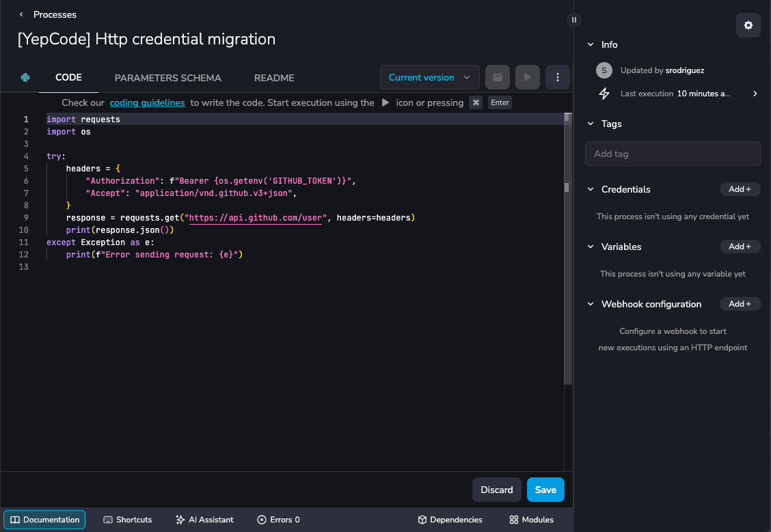
Task: Click the 'import requests' code line
Action: point(83,120)
